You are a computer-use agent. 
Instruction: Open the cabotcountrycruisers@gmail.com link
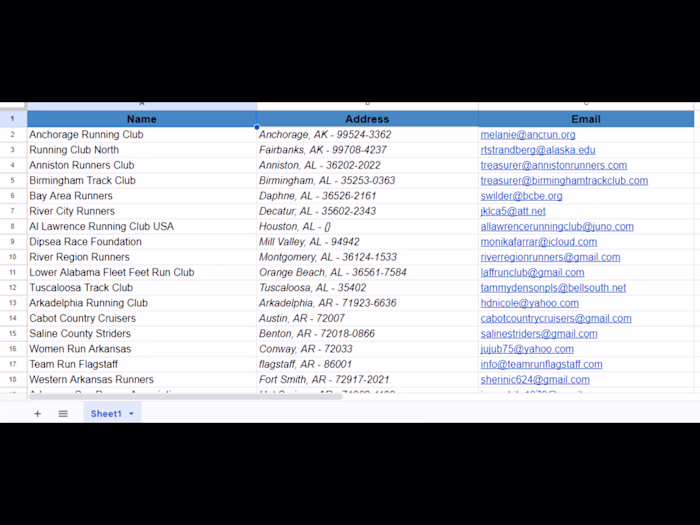click(x=556, y=318)
